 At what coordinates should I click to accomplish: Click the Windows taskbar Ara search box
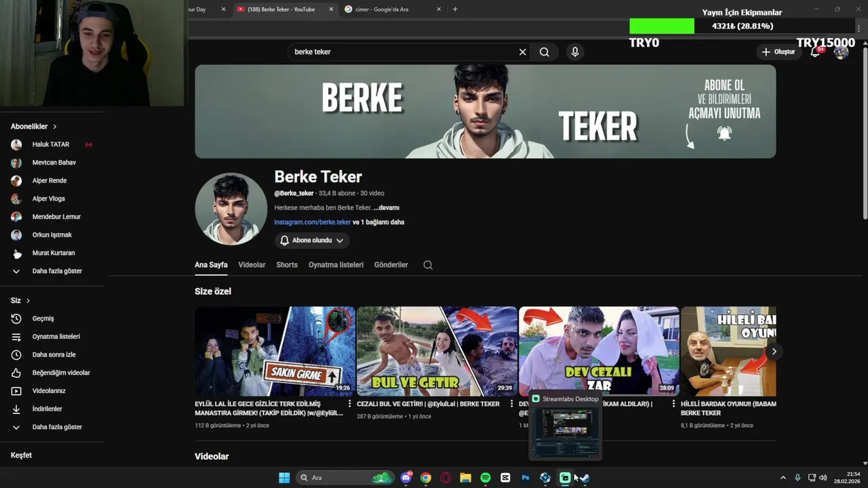pyautogui.click(x=346, y=478)
